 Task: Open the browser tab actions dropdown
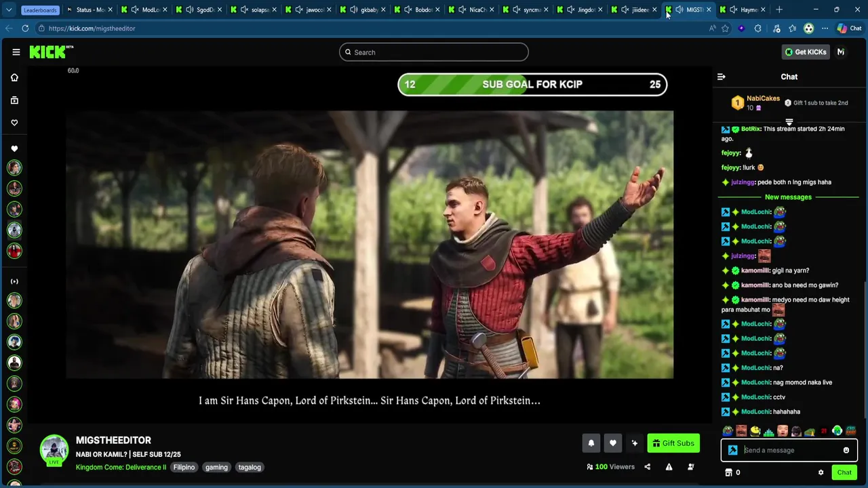click(x=9, y=9)
